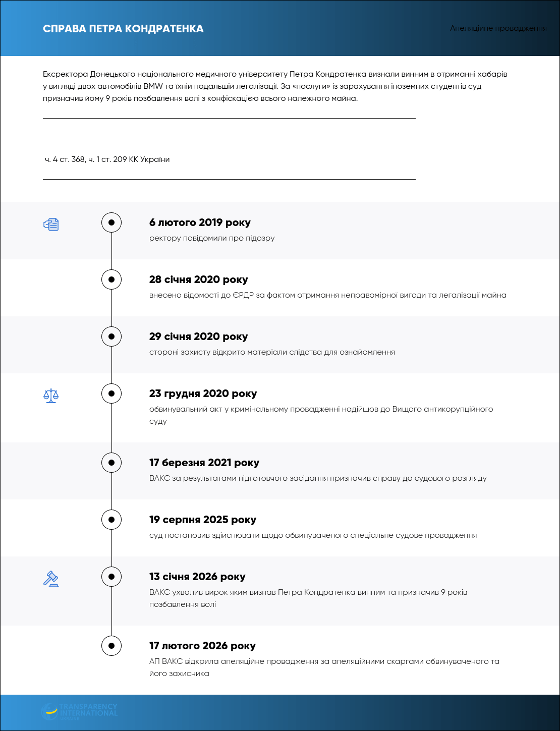Click the documents icon beside 6 лютого 2019

51,224
